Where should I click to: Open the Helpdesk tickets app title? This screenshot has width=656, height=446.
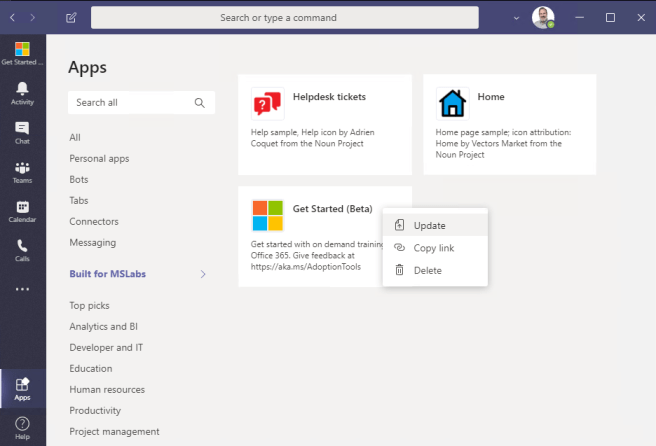pyautogui.click(x=329, y=97)
